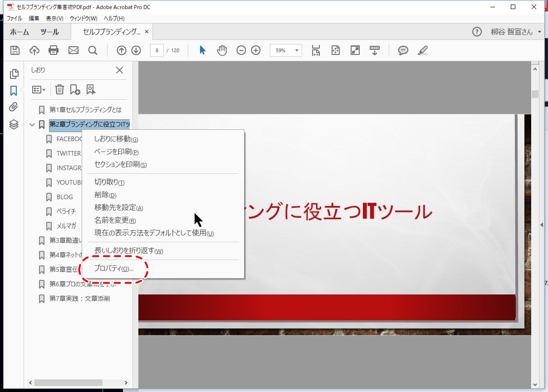Click the Add new bookmark icon

75,90
